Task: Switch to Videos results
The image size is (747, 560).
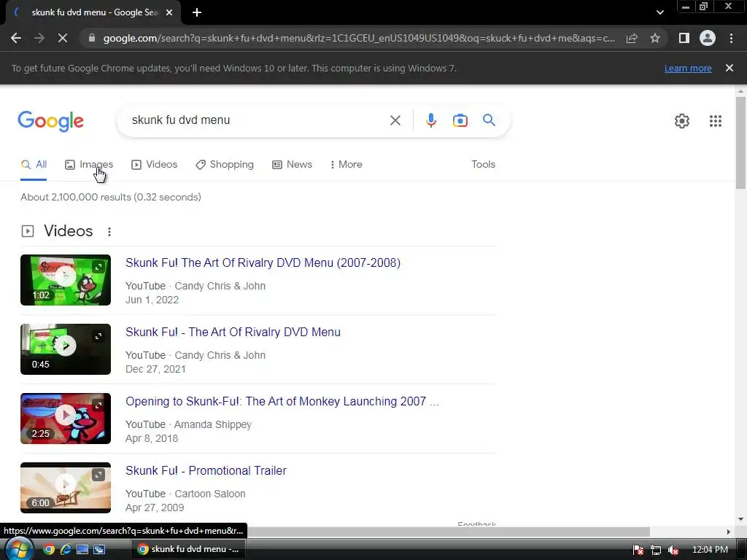Action: point(155,164)
